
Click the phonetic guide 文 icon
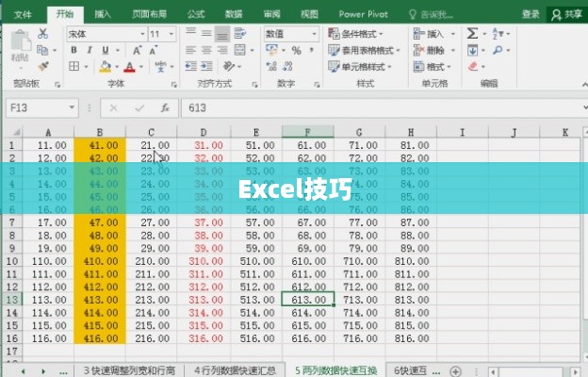(161, 67)
